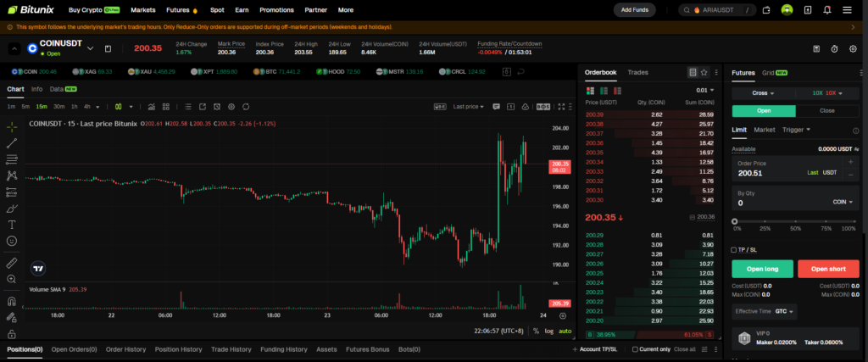Show bids-only orderbook view
Screen dimensions: 868x362
(x=604, y=90)
